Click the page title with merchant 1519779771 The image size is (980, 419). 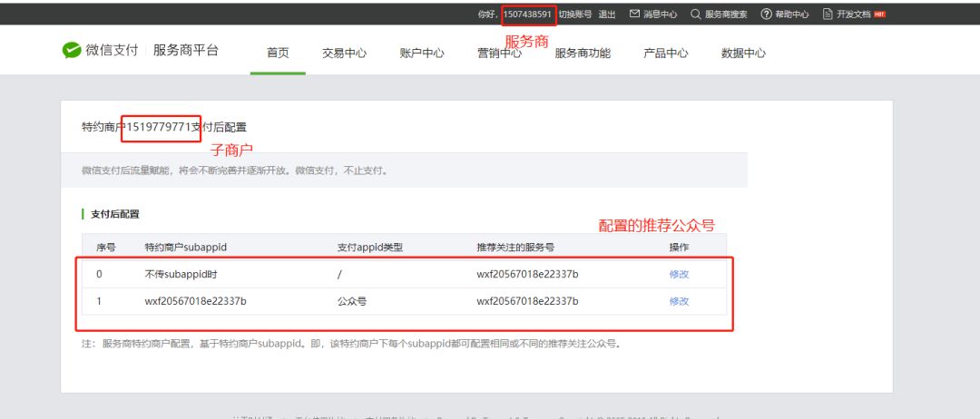(164, 127)
